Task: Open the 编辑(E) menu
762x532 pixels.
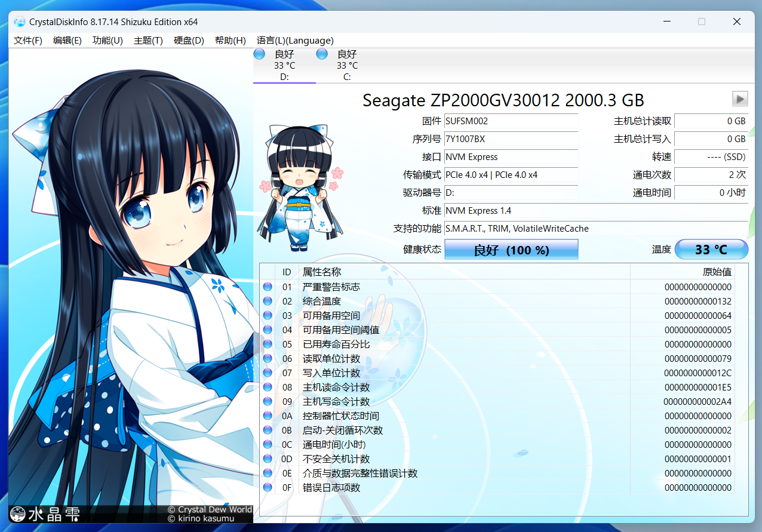Action: (x=67, y=41)
